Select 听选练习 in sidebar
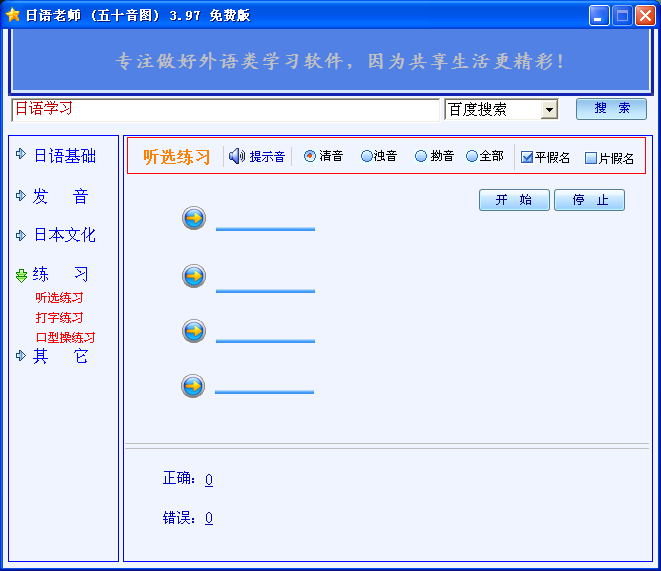661x571 pixels. [59, 298]
